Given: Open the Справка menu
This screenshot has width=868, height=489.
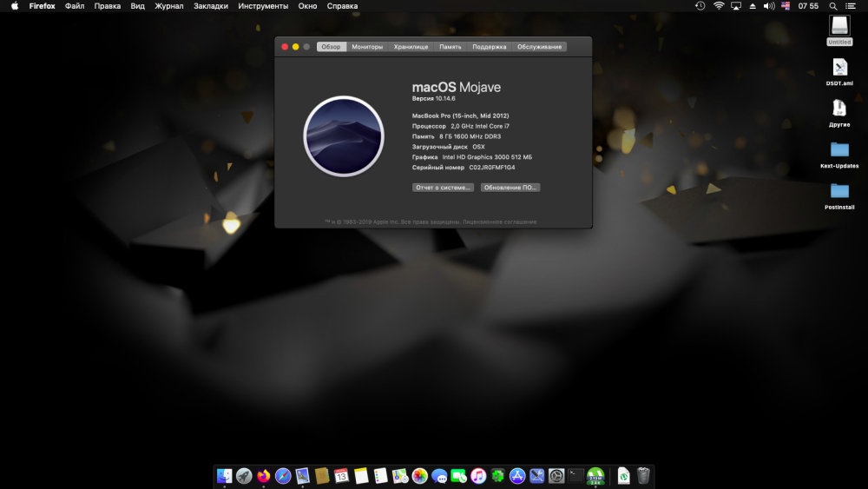Looking at the screenshot, I should click(x=342, y=6).
